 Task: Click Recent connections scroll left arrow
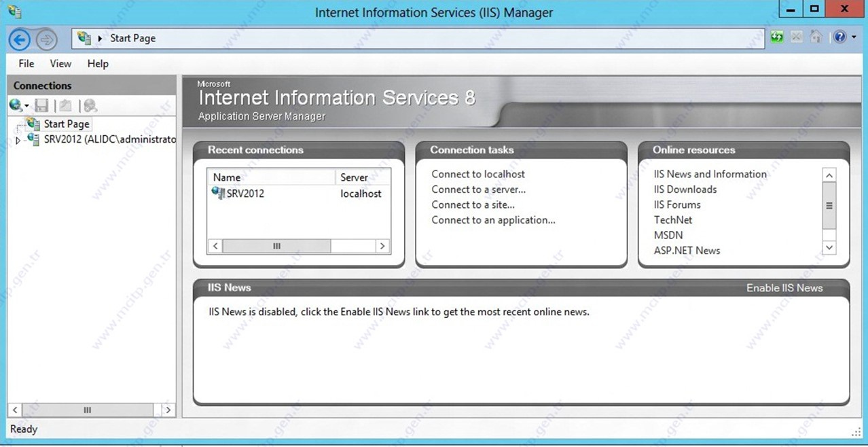[x=215, y=246]
